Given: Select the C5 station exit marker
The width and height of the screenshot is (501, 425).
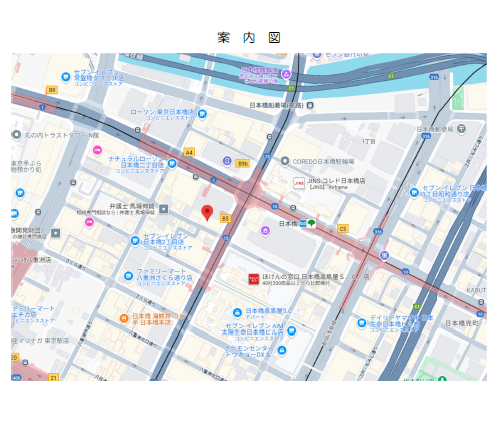Looking at the screenshot, I should point(343,228).
